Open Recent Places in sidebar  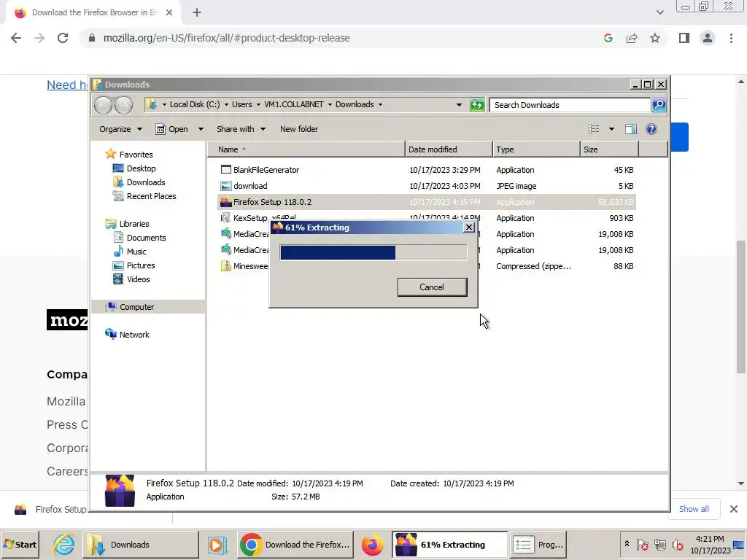click(144, 196)
